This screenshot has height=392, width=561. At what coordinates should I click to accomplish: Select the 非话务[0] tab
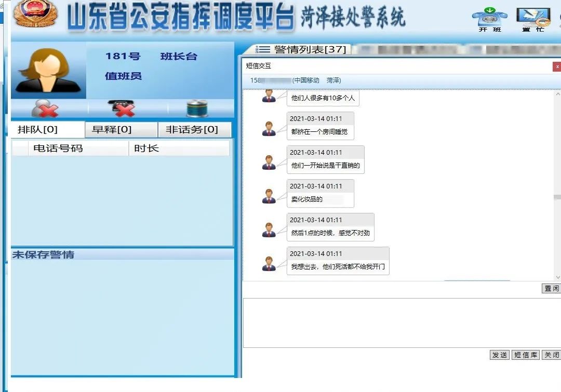tap(194, 130)
